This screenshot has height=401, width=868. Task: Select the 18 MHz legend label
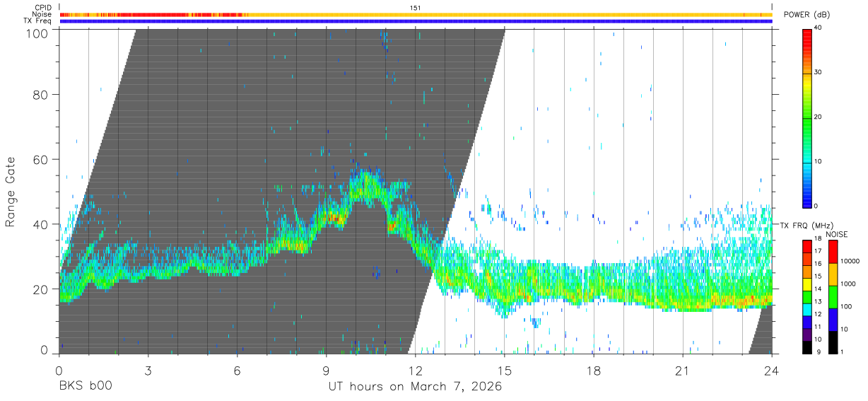point(819,240)
